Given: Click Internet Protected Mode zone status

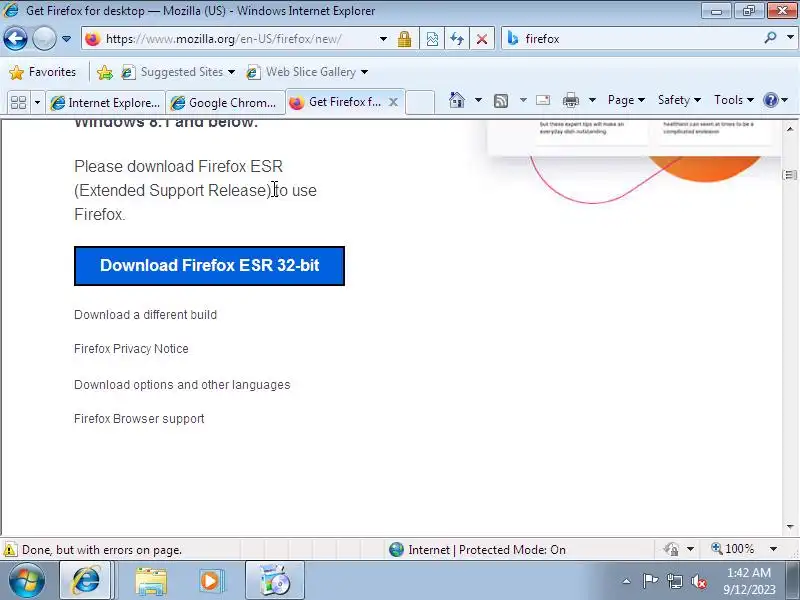Looking at the screenshot, I should (478, 549).
